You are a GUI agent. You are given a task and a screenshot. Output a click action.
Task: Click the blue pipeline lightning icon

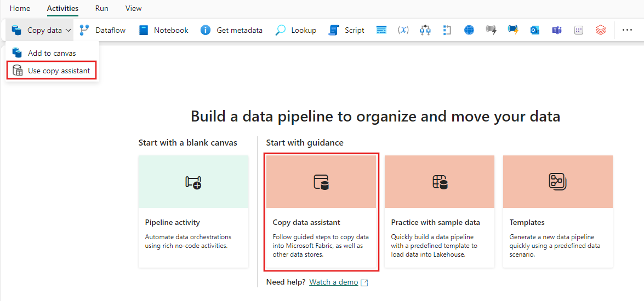tap(512, 30)
